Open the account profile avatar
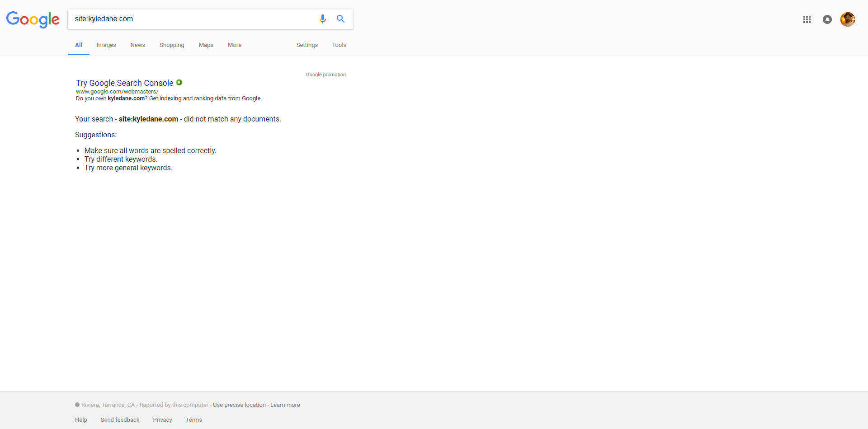Screen dimensions: 868x429 pos(848,19)
